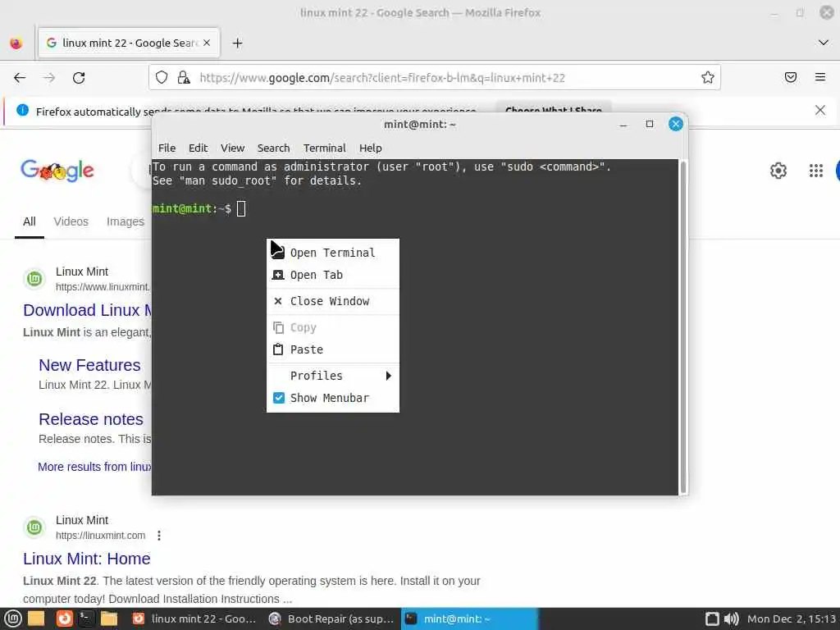The height and width of the screenshot is (630, 840).
Task: Open Firefox hamburger application menu
Action: click(x=820, y=77)
